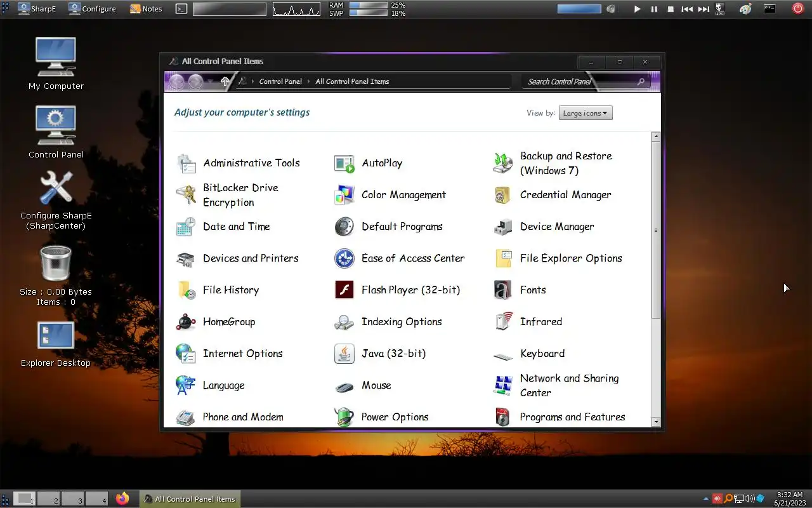Adjust the volume slider in top bar
The height and width of the screenshot is (508, 812).
point(579,9)
